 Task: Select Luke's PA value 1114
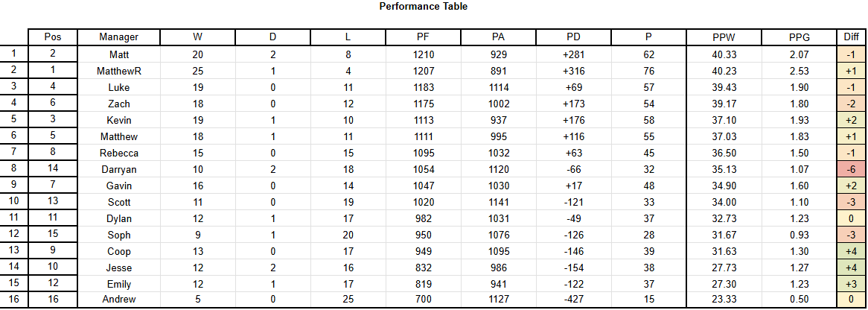click(x=498, y=88)
